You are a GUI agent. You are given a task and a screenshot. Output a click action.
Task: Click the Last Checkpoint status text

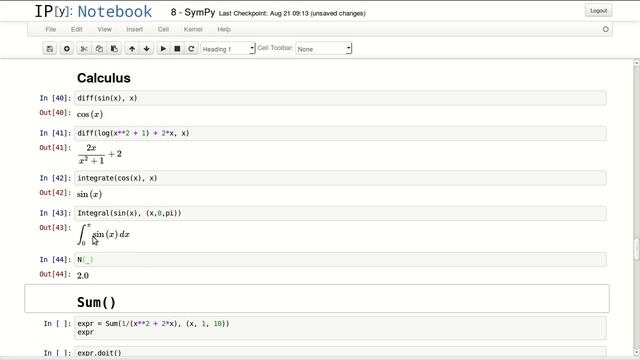(292, 13)
